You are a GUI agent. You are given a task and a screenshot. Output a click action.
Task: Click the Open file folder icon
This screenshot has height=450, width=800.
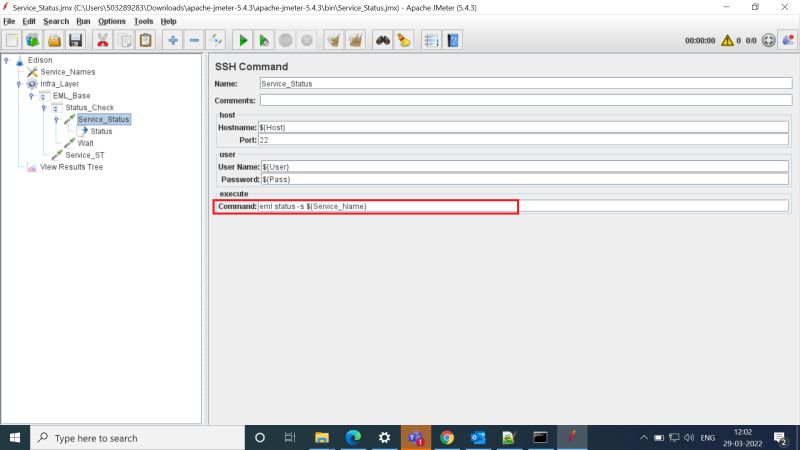click(54, 40)
